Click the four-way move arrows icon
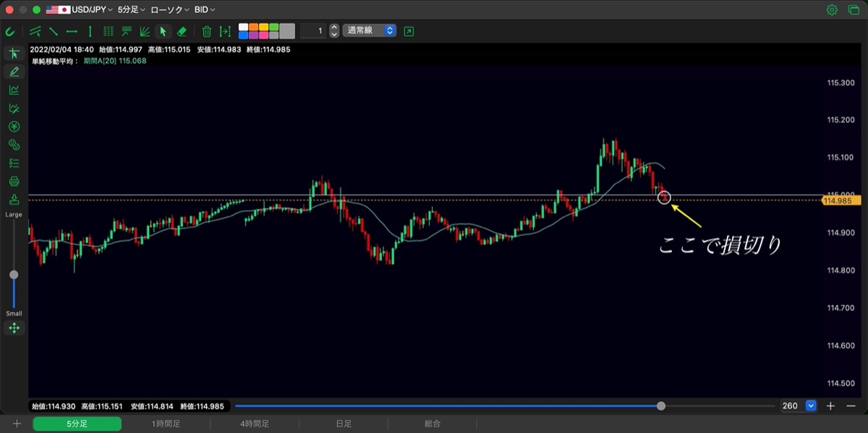This screenshot has width=868, height=433. click(14, 328)
